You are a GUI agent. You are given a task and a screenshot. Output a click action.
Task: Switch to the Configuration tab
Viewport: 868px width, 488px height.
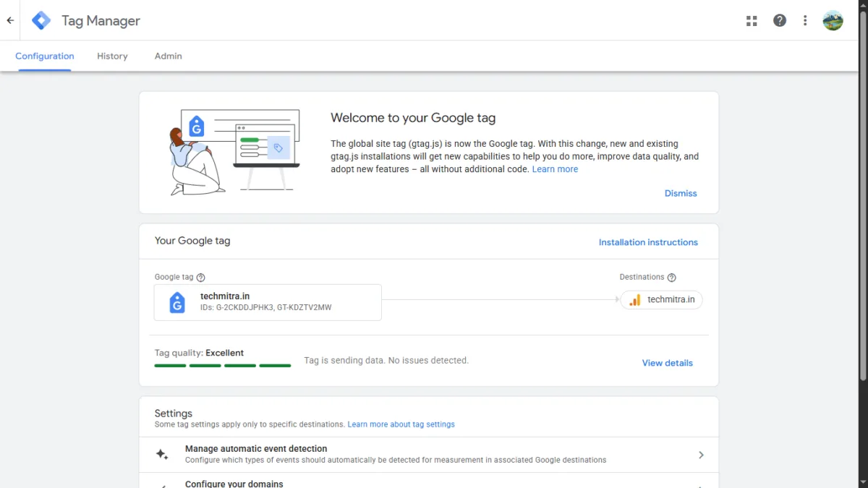[x=45, y=56]
